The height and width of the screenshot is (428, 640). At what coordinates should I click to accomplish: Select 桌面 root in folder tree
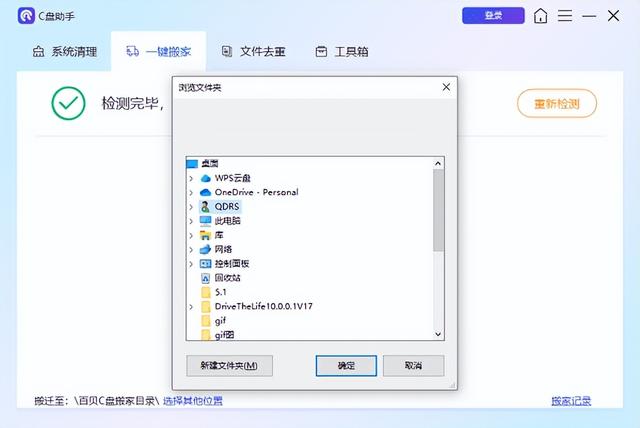coord(209,164)
